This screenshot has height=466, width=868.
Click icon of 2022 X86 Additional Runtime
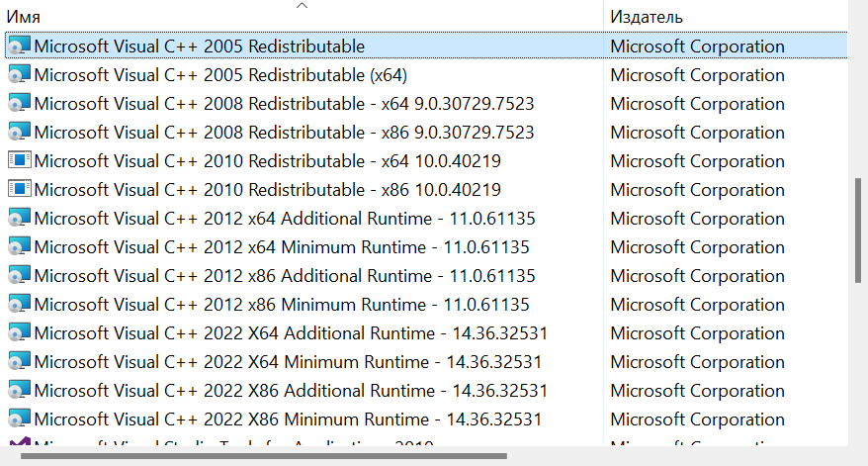(19, 391)
